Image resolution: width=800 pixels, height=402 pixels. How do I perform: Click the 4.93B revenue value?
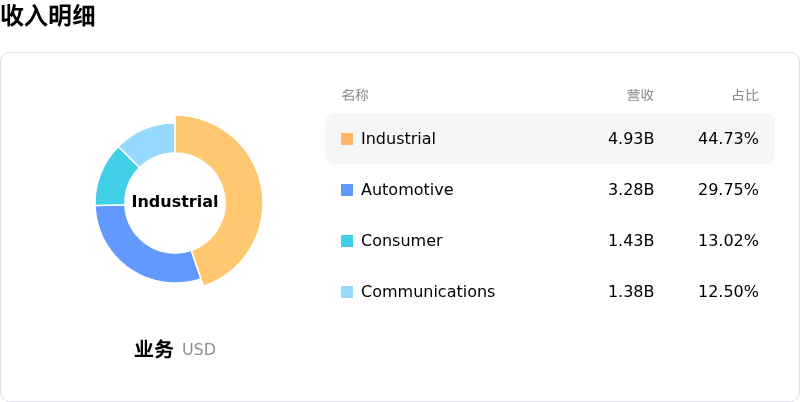(631, 139)
